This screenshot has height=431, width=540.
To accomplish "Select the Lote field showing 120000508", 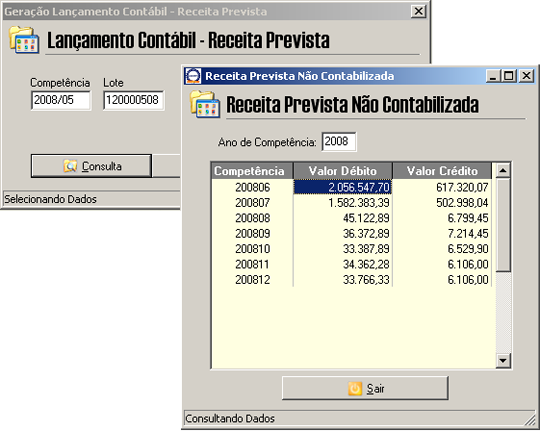I will tap(134, 100).
